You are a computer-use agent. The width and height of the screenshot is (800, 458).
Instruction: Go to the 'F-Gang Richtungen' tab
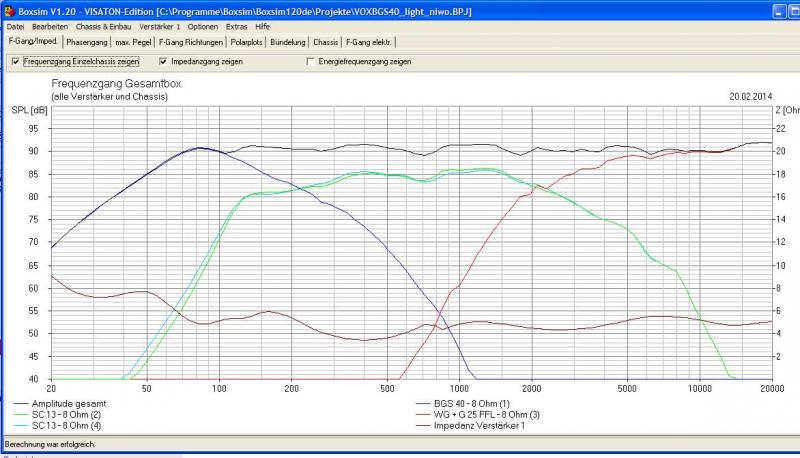(x=191, y=43)
